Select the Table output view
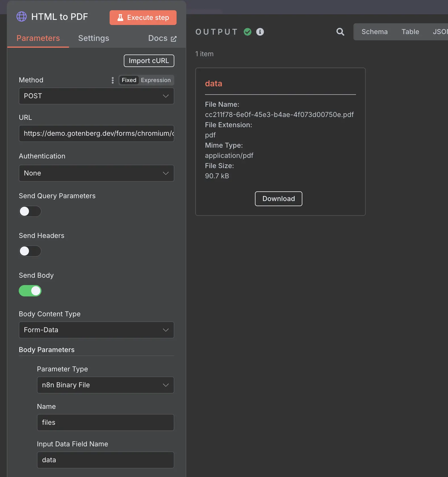Viewport: 448px width, 477px height. (410, 32)
